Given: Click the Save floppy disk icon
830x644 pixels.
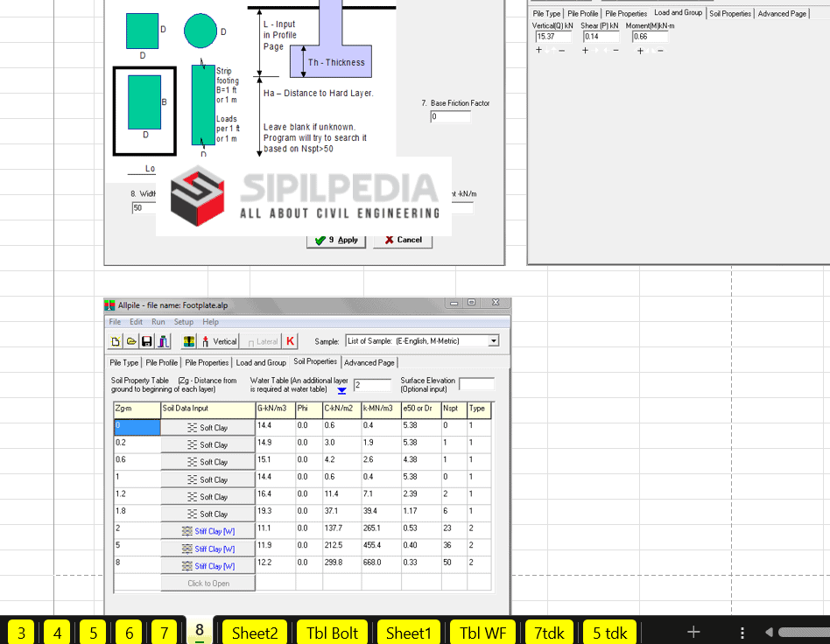Looking at the screenshot, I should (146, 341).
